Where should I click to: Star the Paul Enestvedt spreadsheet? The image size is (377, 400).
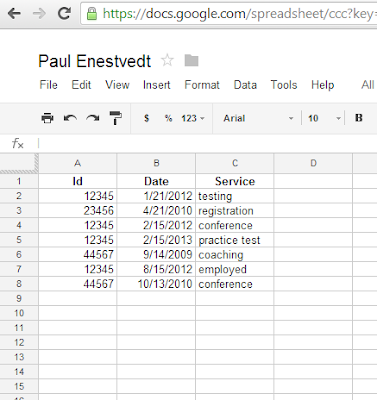tap(167, 61)
